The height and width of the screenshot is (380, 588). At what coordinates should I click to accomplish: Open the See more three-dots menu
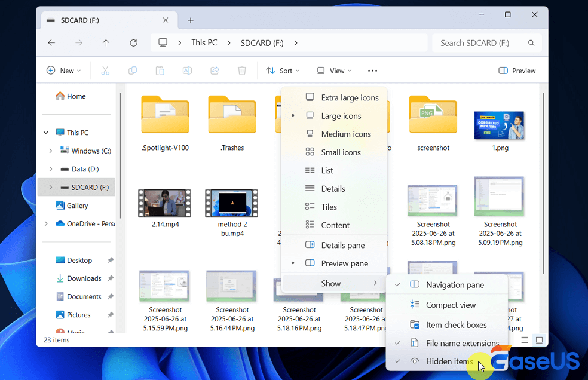(372, 71)
